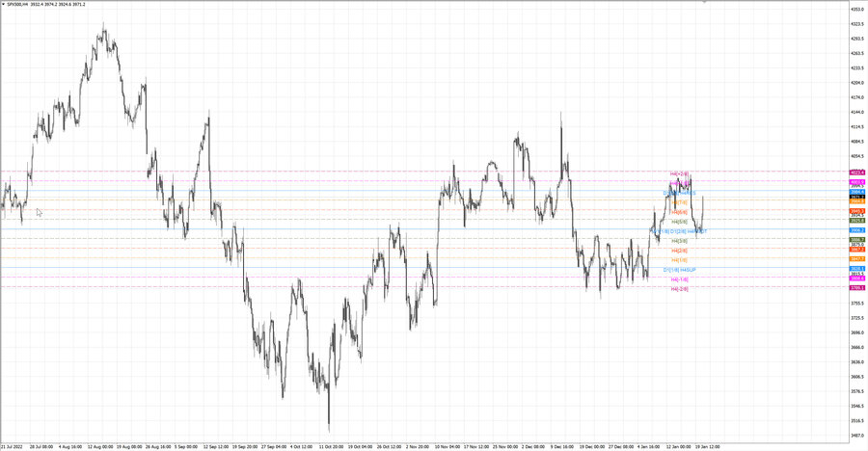This screenshot has height=451, width=868.
Task: Click the 4 Jan 16:00 time label
Action: [x=648, y=446]
